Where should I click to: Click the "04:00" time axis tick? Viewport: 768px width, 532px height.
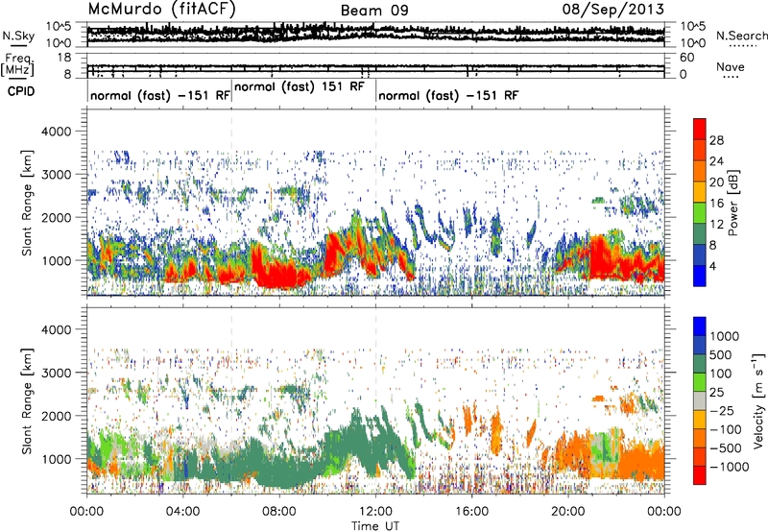click(182, 512)
